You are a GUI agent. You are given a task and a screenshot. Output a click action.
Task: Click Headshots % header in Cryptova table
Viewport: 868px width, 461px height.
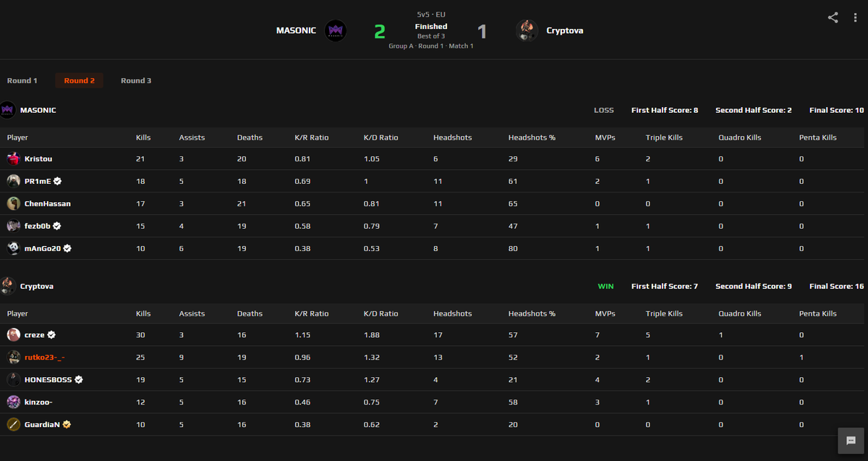[x=532, y=313]
